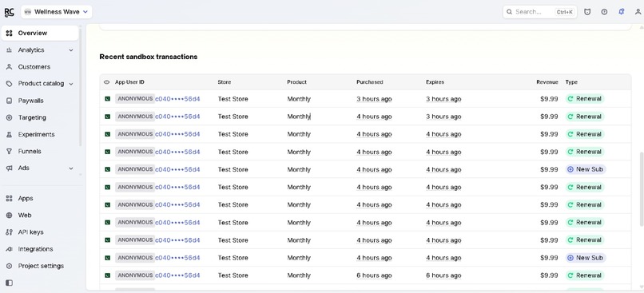Click the Store column header
This screenshot has height=293, width=644.
tap(225, 82)
